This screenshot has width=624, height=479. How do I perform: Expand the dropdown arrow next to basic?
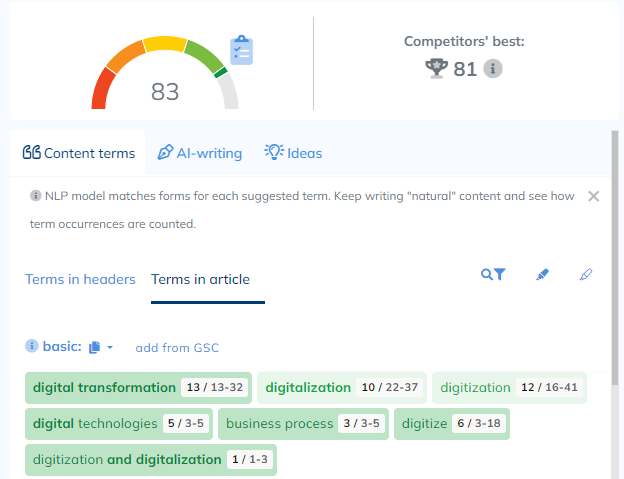coord(110,347)
